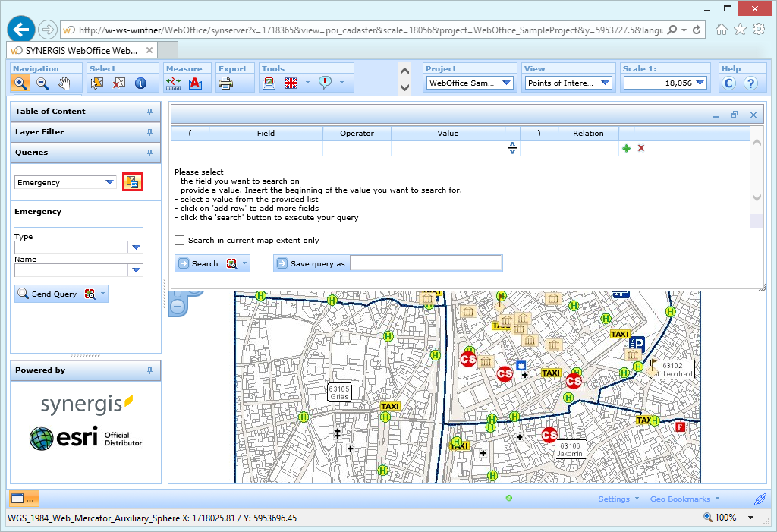Remove query row using red X icon
The width and height of the screenshot is (777, 532).
tap(641, 148)
